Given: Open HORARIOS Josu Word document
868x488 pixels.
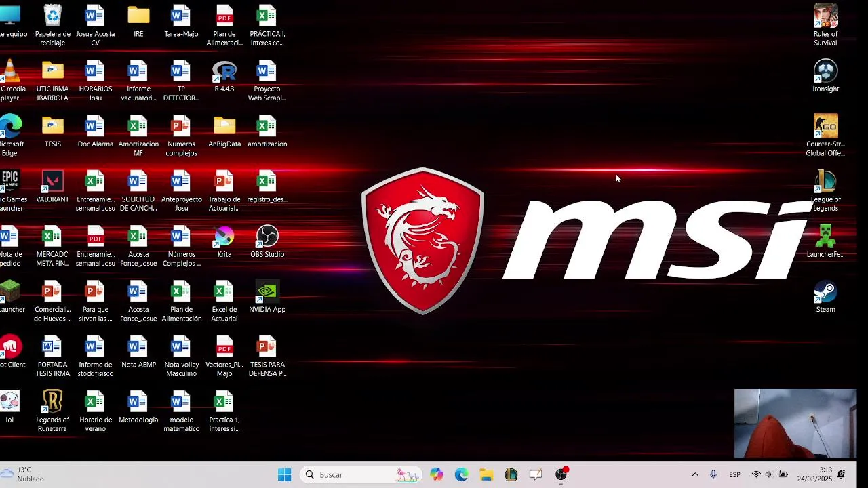Looking at the screenshot, I should coord(95,80).
